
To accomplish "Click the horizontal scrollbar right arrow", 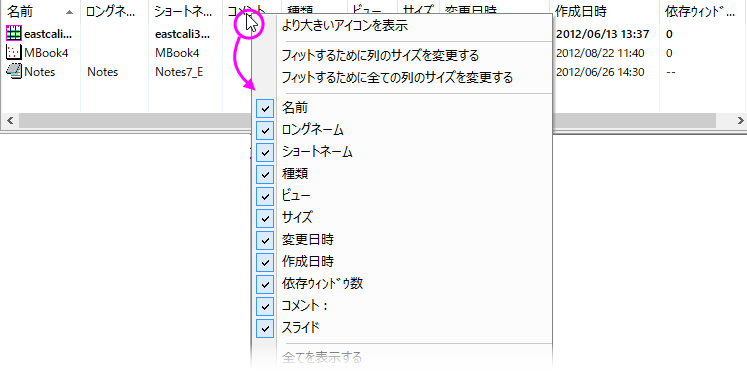I will tap(740, 121).
